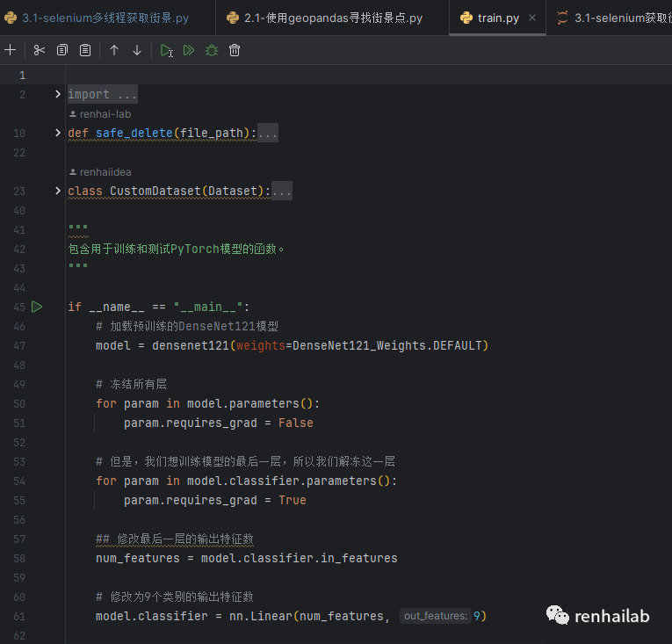The image size is (672, 644).
Task: Add a new cell with plus icon
Action: [11, 50]
